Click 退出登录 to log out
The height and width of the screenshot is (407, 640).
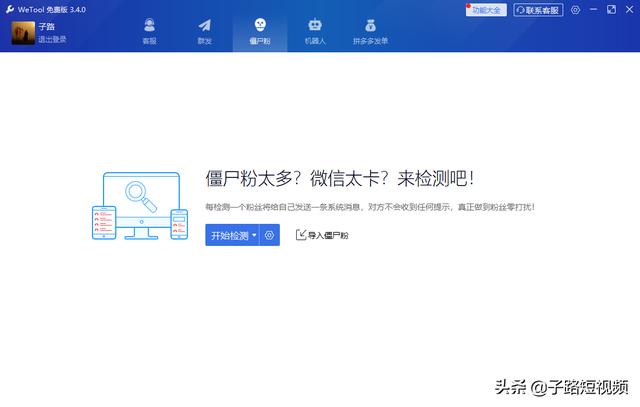pos(52,40)
